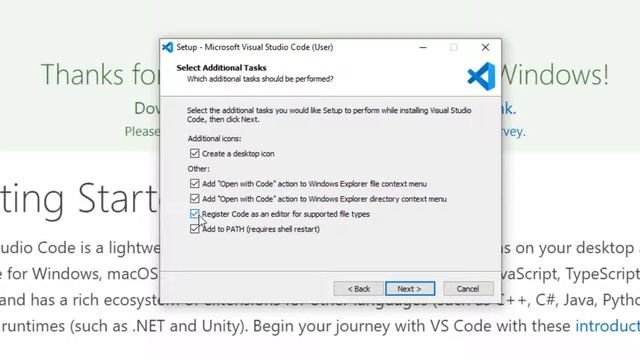Viewport: 640px width, 360px height.
Task: Click the Setup window title text
Action: point(255,47)
